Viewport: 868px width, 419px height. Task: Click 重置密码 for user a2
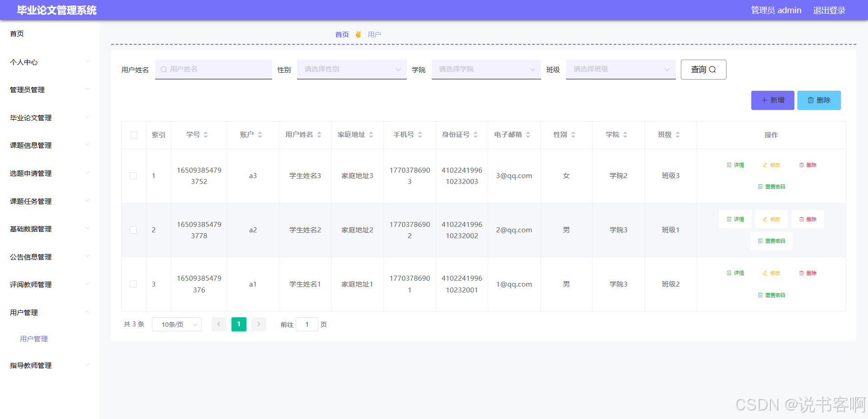[x=772, y=241]
